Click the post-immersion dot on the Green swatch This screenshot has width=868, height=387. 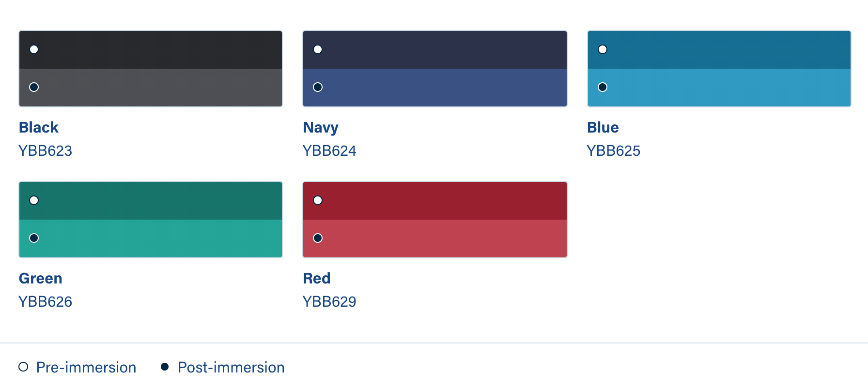pyautogui.click(x=34, y=238)
